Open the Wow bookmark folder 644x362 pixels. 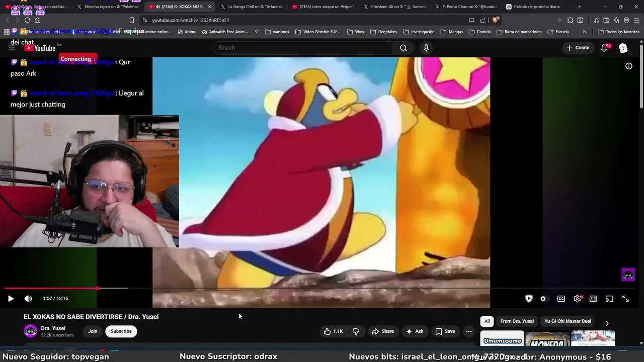click(355, 32)
